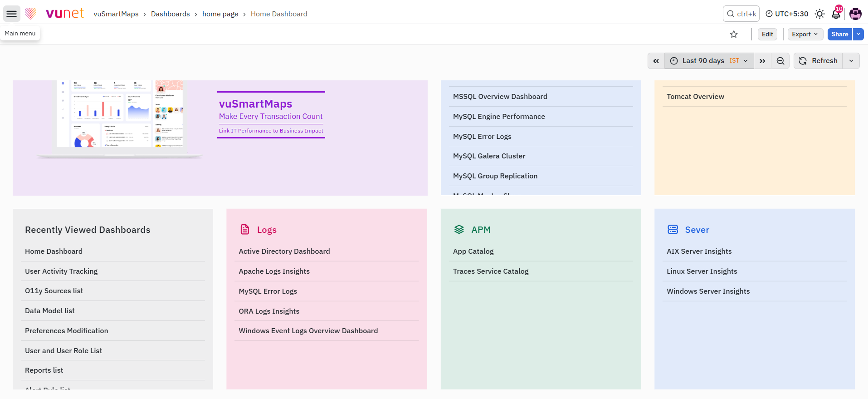
Task: Mark dashboard as favorite with star icon
Action: pos(734,34)
